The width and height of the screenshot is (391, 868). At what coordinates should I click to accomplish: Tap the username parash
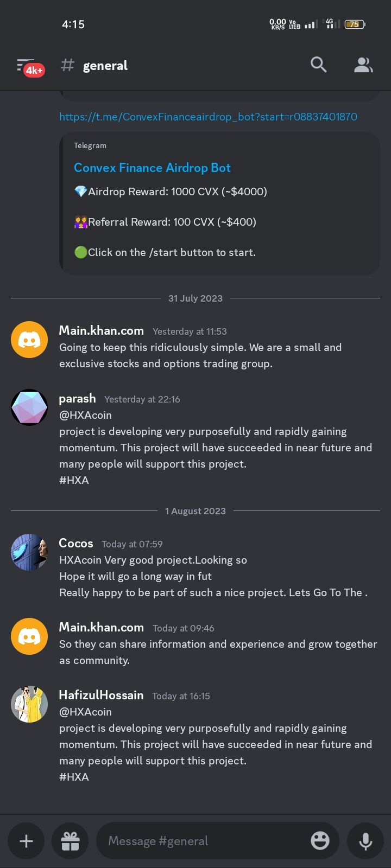(77, 399)
